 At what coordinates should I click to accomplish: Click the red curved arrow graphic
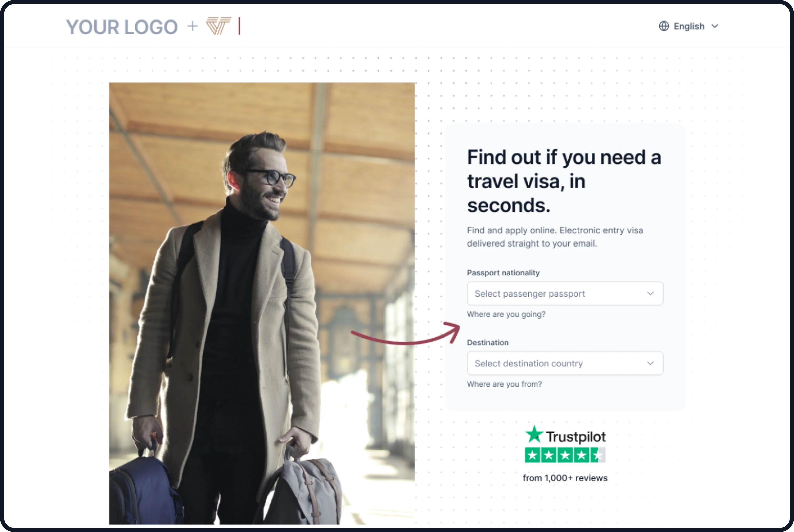pyautogui.click(x=405, y=334)
